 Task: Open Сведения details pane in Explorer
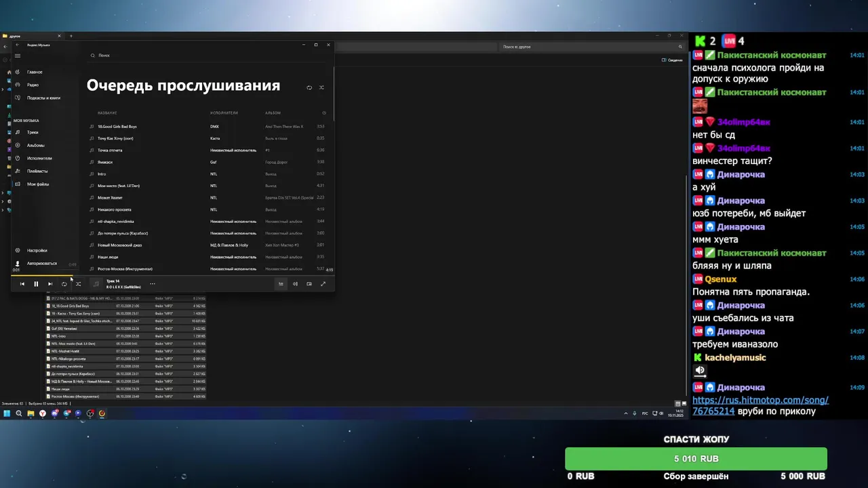point(672,60)
